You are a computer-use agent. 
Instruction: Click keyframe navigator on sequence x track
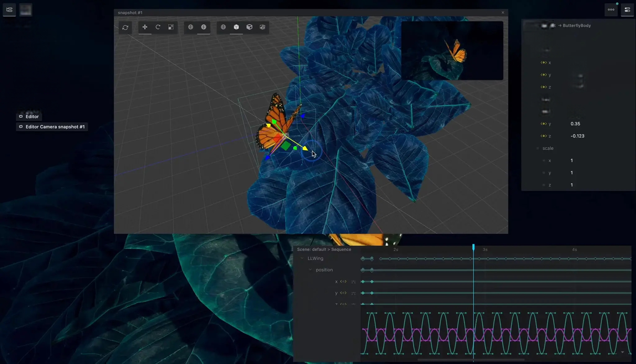343,281
